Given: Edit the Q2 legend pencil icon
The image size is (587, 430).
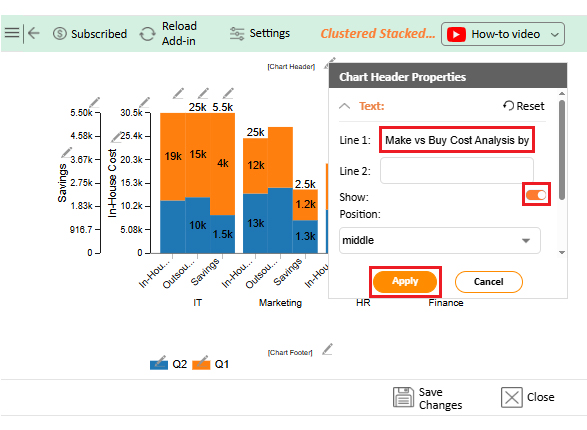Looking at the screenshot, I should click(161, 360).
